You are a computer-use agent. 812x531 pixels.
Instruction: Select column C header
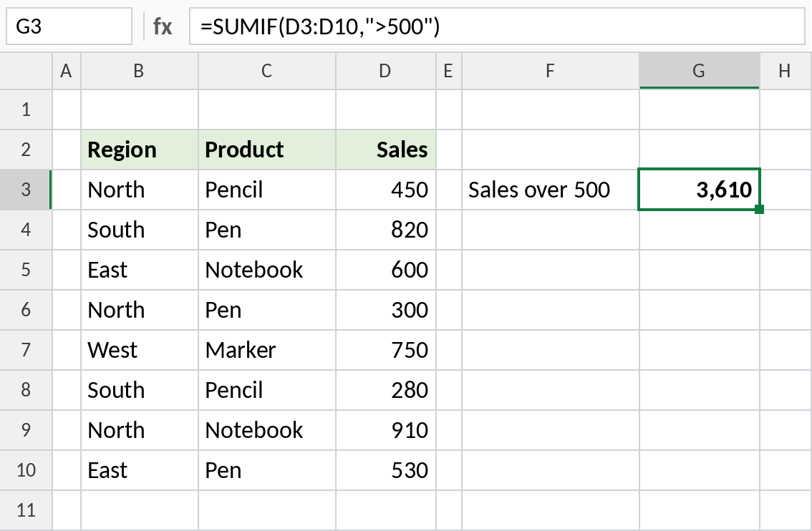pyautogui.click(x=267, y=71)
